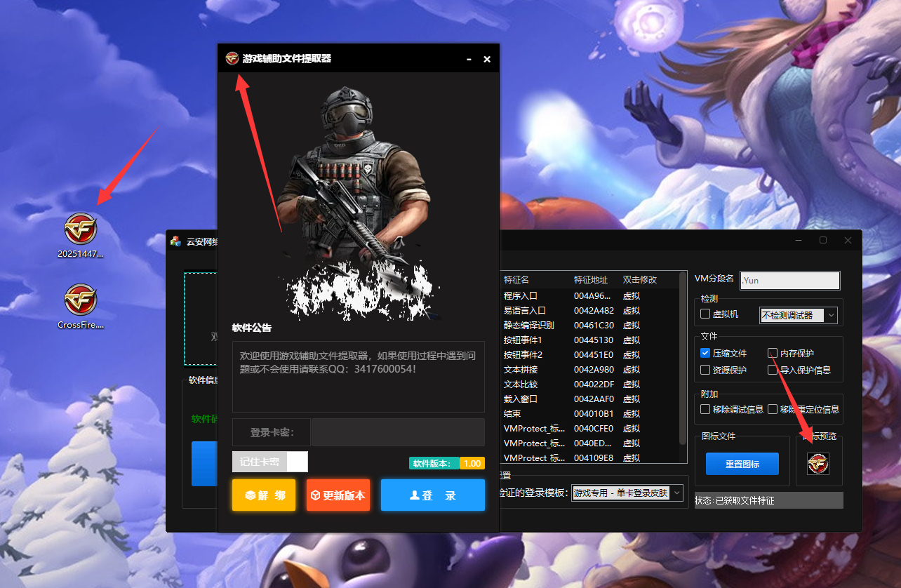The image size is (901, 588).
Task: Click the feature list vertical scrollbar
Action: pyautogui.click(x=683, y=358)
